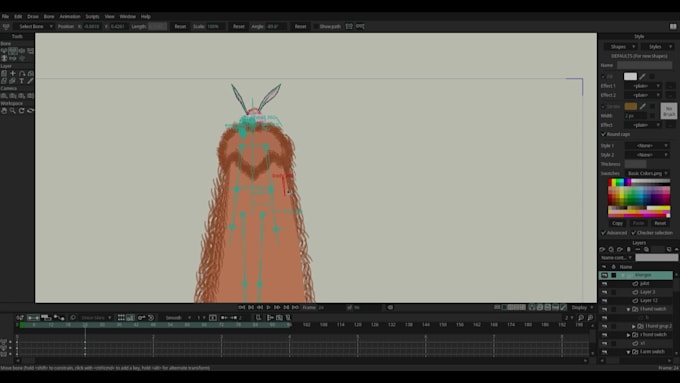The width and height of the screenshot is (680, 383).
Task: Hide the blargon layer
Action: coord(604,275)
